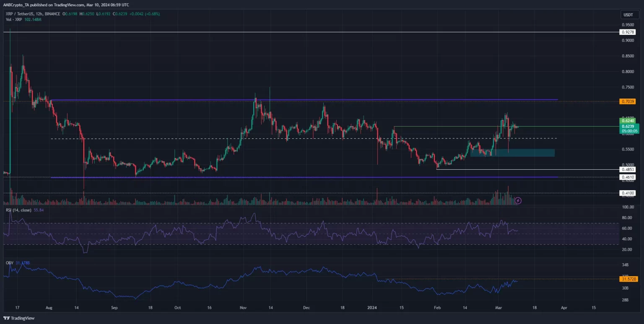This screenshot has height=324, width=644.
Task: Click the AMBCrypto_TA published header text
Action: click(x=67, y=4)
